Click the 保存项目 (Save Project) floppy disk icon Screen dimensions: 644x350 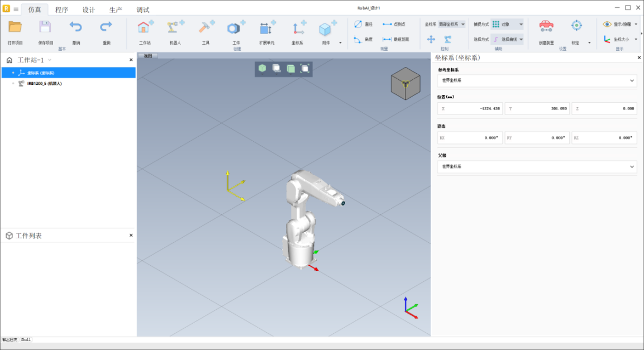tap(45, 27)
